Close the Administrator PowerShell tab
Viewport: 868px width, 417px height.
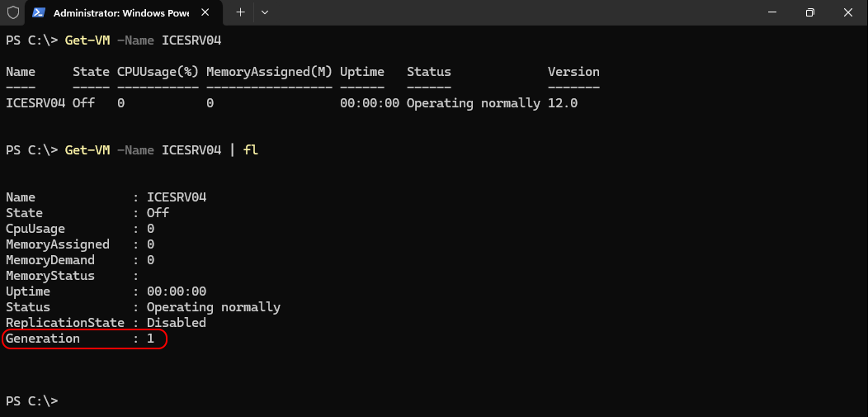coord(205,12)
